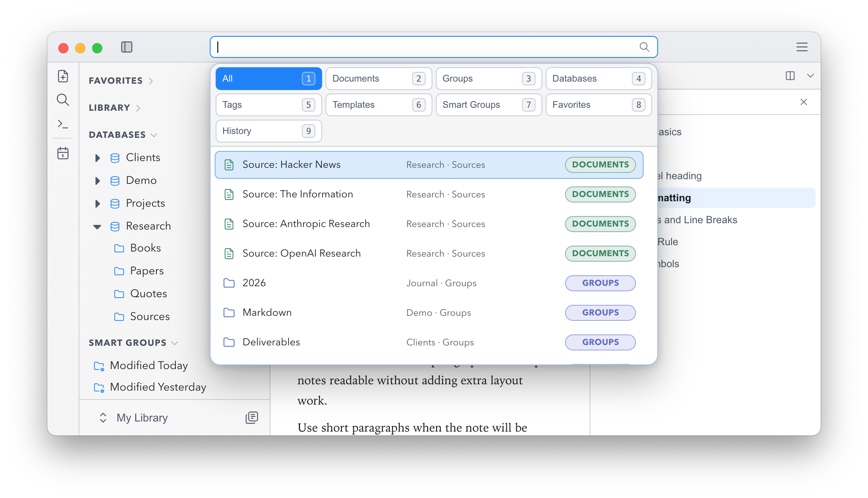Click the Research database icon
868x498 pixels.
[x=115, y=227]
